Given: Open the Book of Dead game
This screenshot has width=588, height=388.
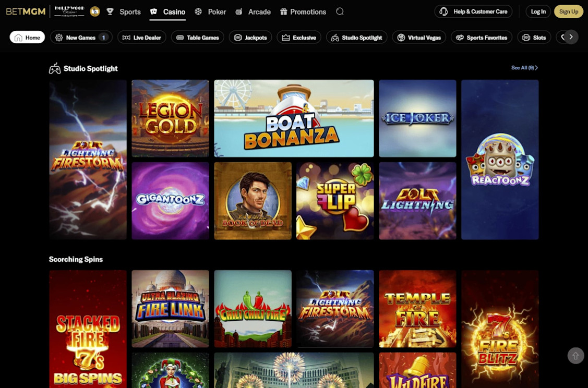Looking at the screenshot, I should (253, 201).
